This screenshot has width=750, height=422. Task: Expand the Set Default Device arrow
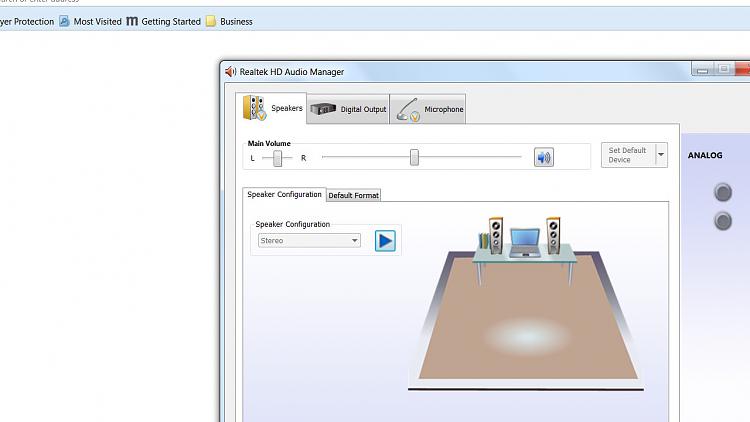pyautogui.click(x=661, y=155)
